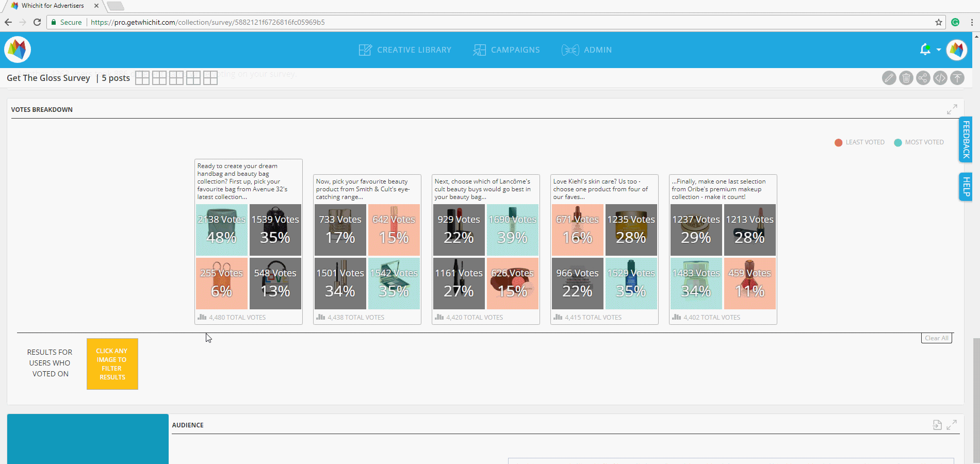Filter by the 1690 Votes 39% image
980x464 pixels.
(513, 230)
